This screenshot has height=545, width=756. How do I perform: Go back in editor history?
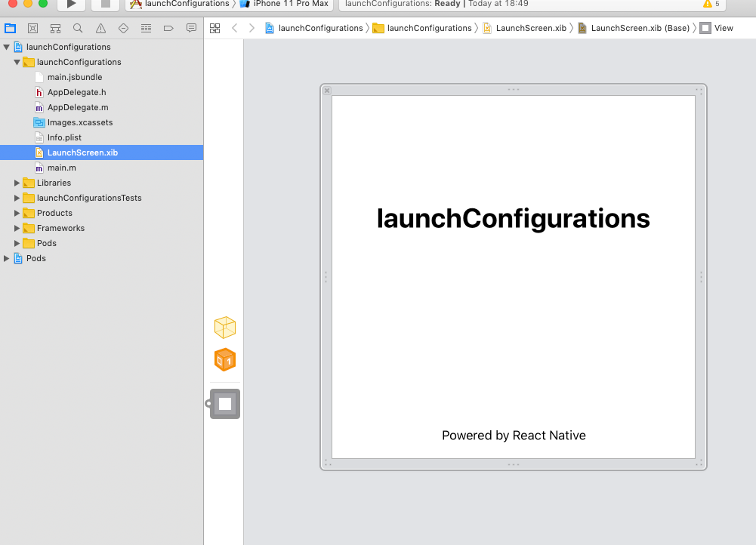pos(235,29)
